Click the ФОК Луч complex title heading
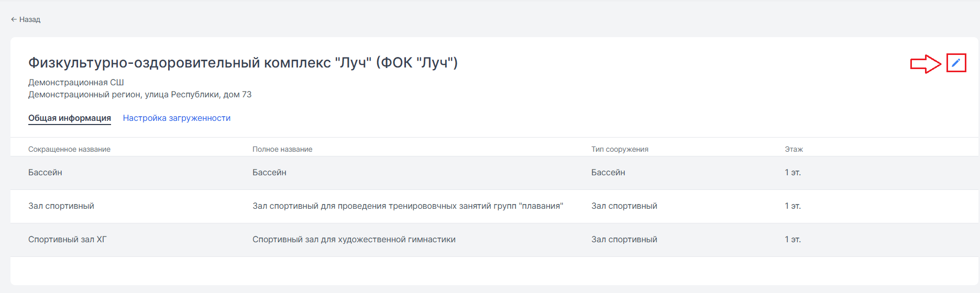 click(x=243, y=63)
